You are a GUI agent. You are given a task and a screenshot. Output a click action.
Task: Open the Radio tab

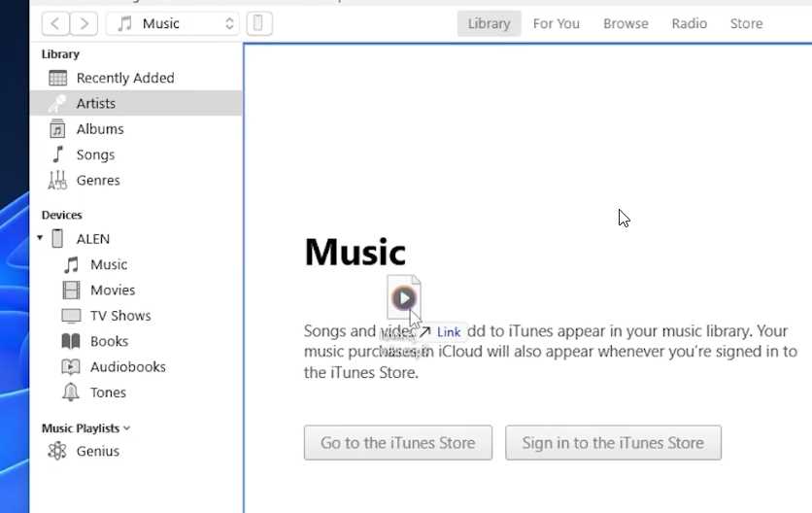point(689,23)
